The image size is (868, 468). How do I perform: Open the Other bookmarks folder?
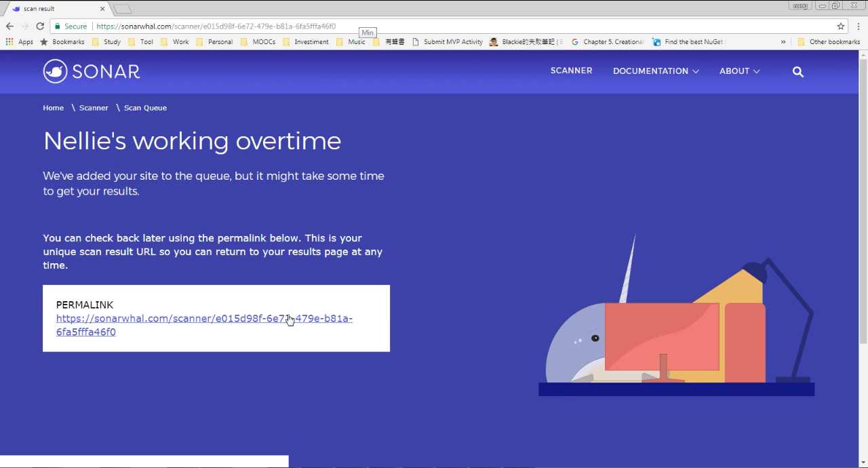click(829, 41)
